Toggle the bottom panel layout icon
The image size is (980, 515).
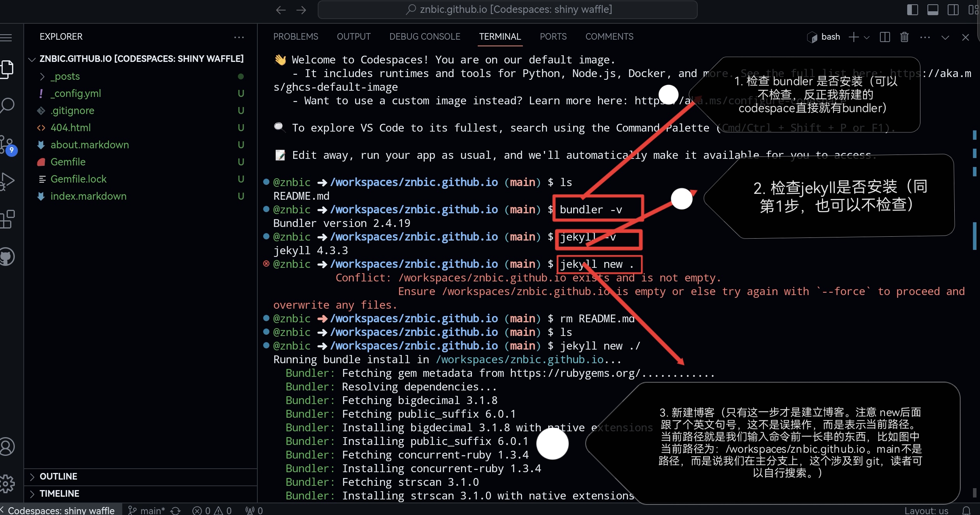coord(932,10)
